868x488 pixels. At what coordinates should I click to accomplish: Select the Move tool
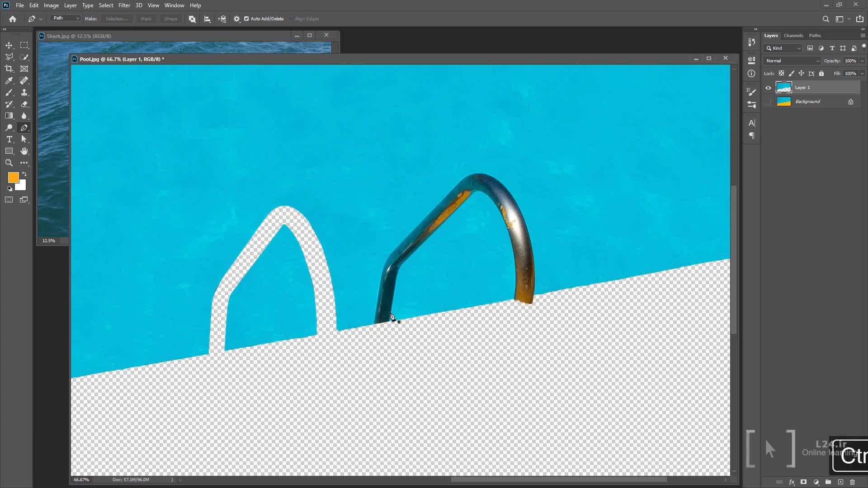pyautogui.click(x=9, y=46)
